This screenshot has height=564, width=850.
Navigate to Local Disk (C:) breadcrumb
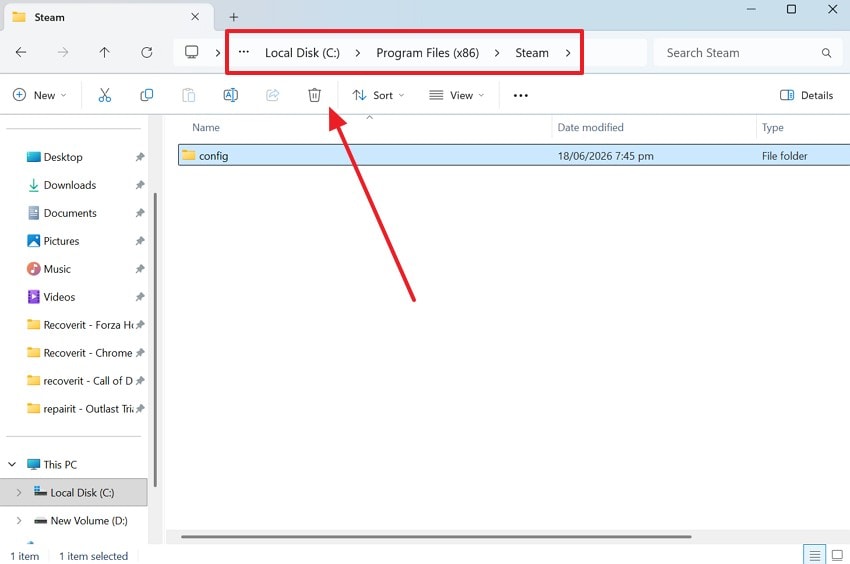click(x=302, y=53)
